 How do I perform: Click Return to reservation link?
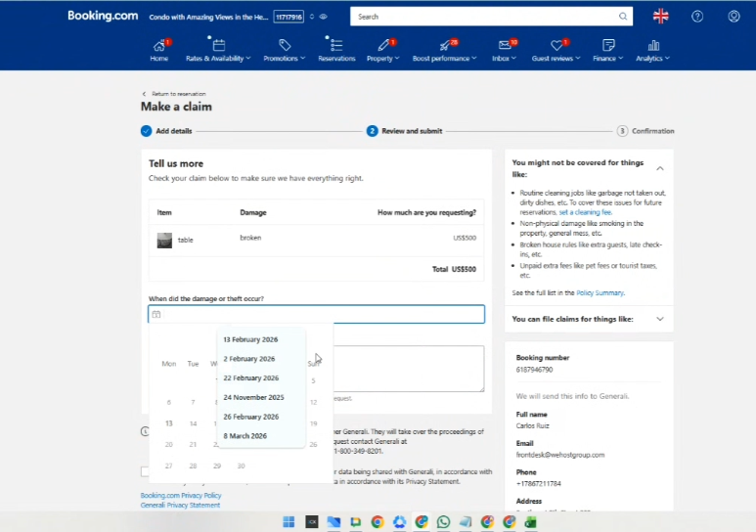click(174, 94)
